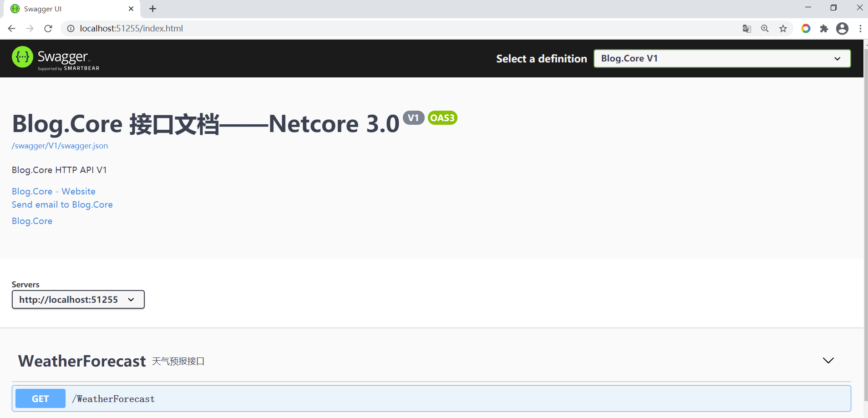
Task: Click Send email to Blog.Core link
Action: [x=62, y=204]
